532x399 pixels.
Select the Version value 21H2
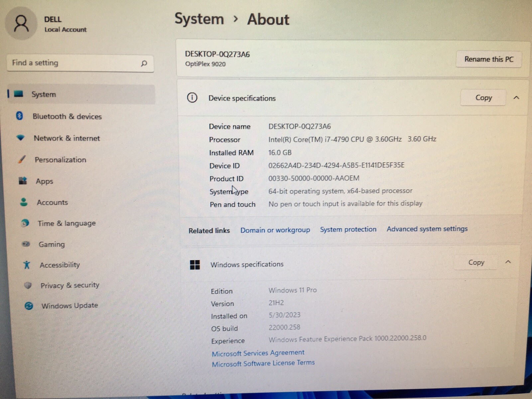pos(276,303)
